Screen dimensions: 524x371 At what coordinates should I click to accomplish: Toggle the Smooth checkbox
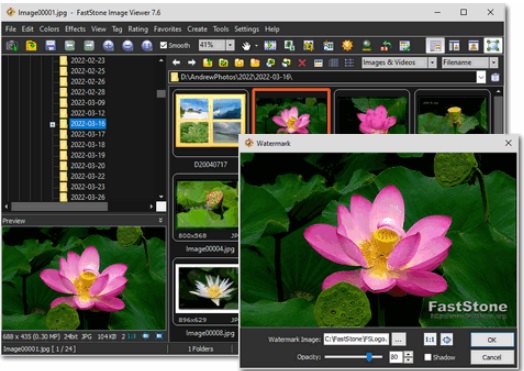(x=163, y=45)
